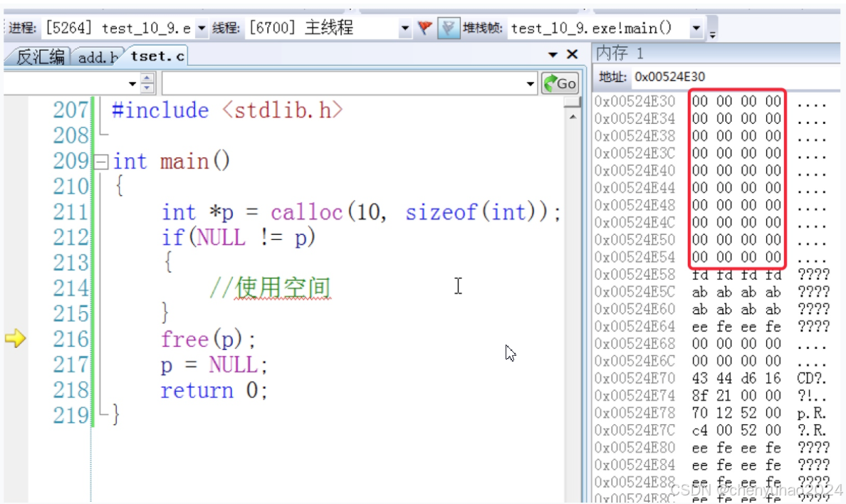Click the yellow current statement arrow
Viewport: 846px width, 504px height.
(x=15, y=338)
